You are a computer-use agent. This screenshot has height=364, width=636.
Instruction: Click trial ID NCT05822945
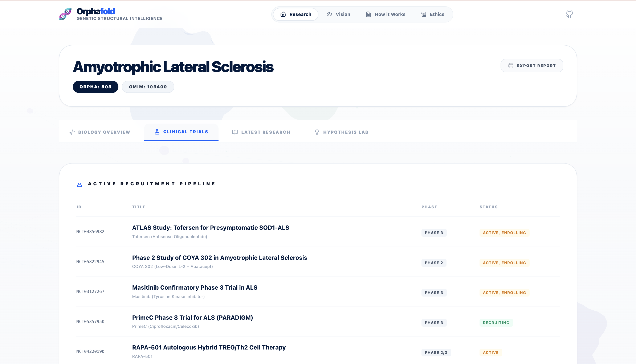90,262
